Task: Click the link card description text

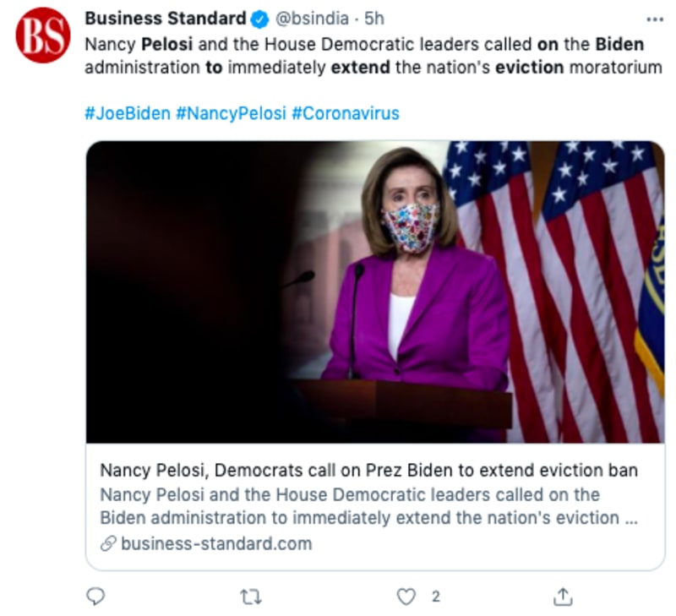Action: click(368, 505)
